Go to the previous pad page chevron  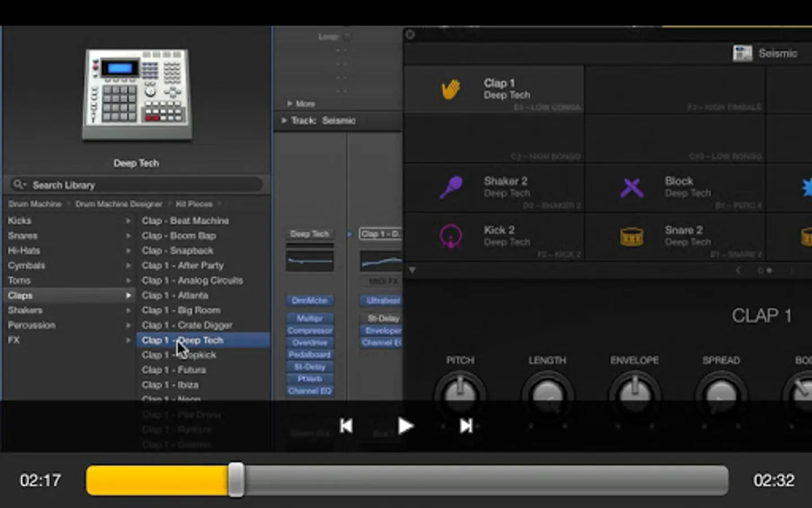[739, 270]
